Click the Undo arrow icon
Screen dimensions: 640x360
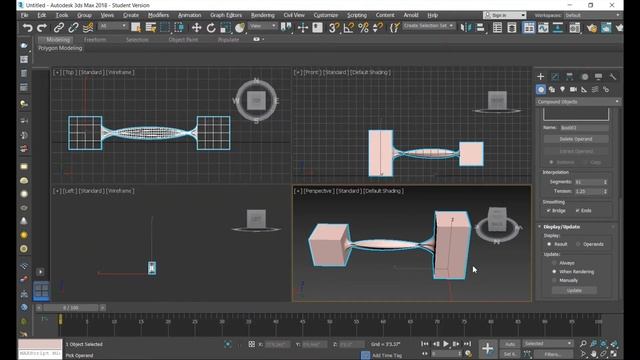27,27
